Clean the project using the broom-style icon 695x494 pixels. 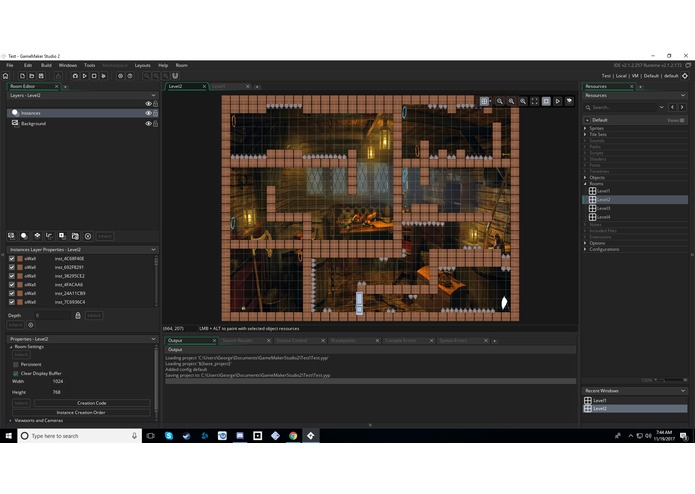[x=104, y=76]
